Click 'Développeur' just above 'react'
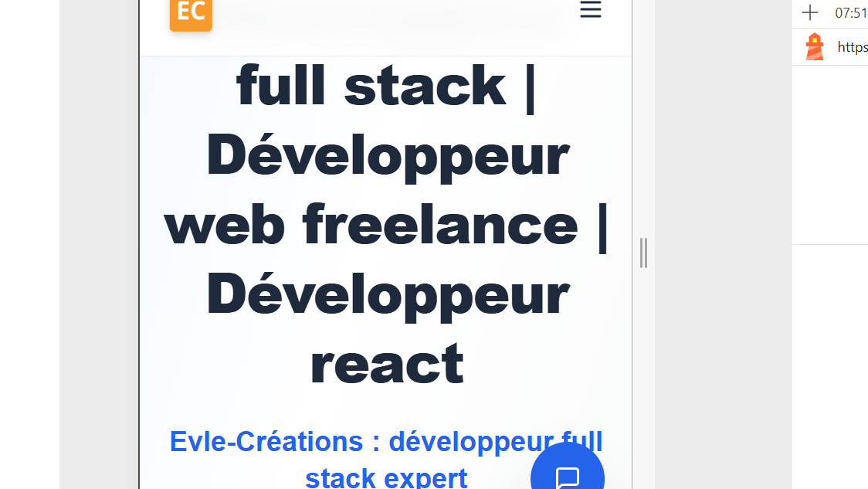The height and width of the screenshot is (489, 868). point(387,295)
